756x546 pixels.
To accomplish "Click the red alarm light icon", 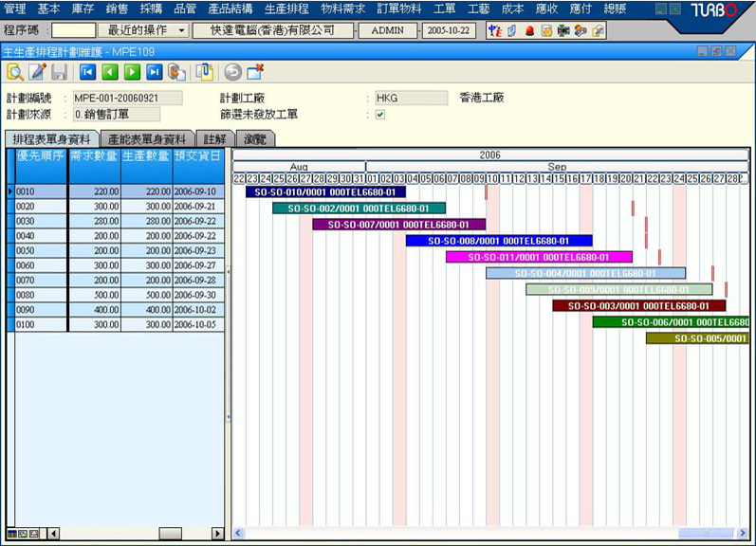I will (529, 31).
